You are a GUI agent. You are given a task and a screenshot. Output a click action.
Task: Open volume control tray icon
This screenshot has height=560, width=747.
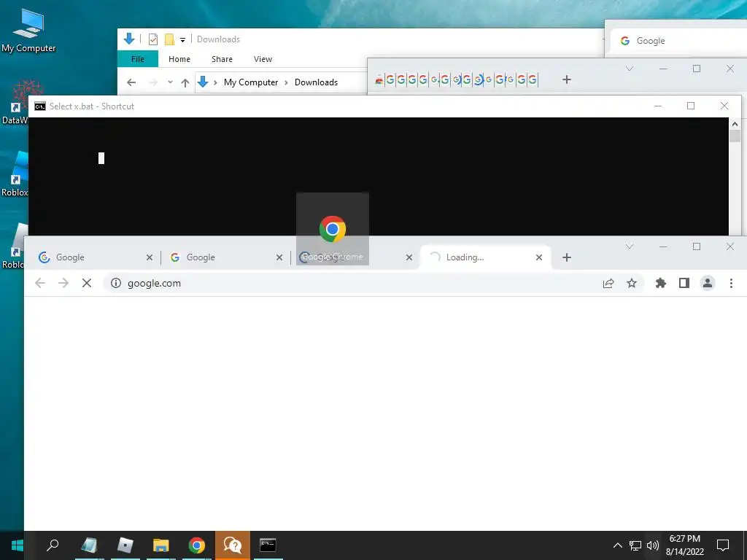click(x=653, y=545)
